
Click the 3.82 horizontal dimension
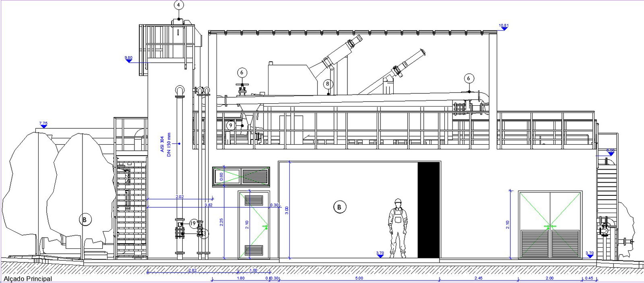208,205
